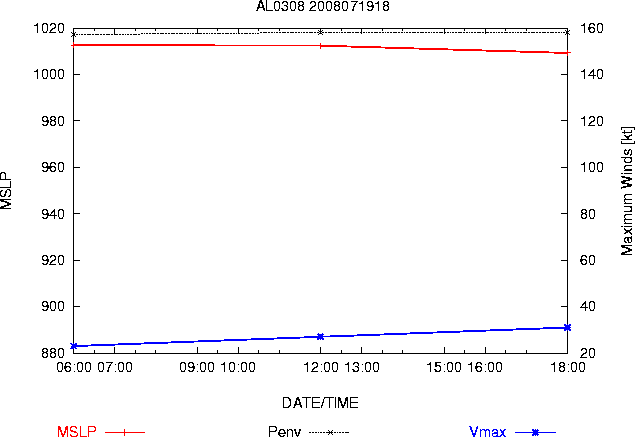
Task: Click the Vmax legend label
Action: tap(487, 431)
